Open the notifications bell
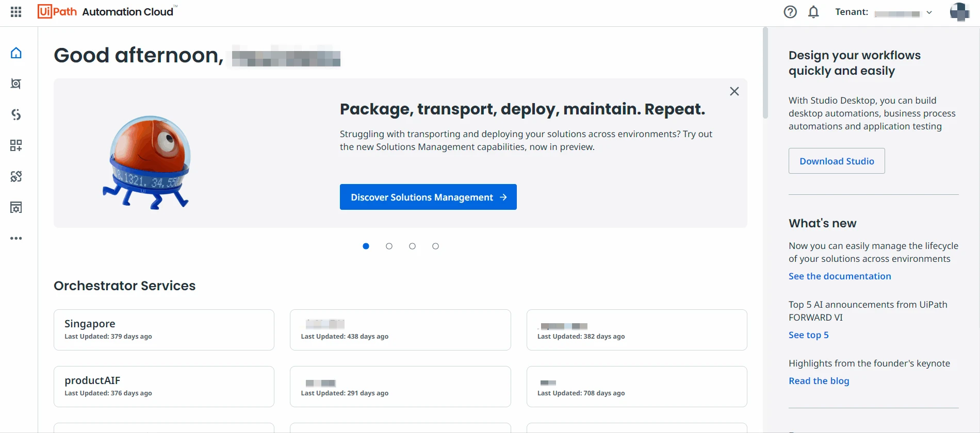The height and width of the screenshot is (433, 980). pyautogui.click(x=813, y=12)
